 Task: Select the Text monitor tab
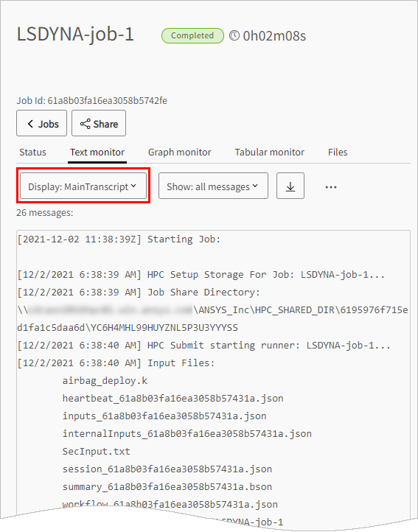click(x=97, y=153)
